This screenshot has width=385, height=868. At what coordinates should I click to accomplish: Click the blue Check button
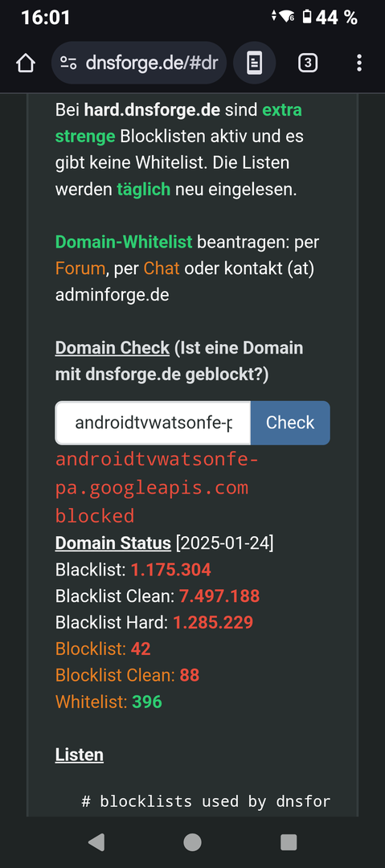point(290,423)
